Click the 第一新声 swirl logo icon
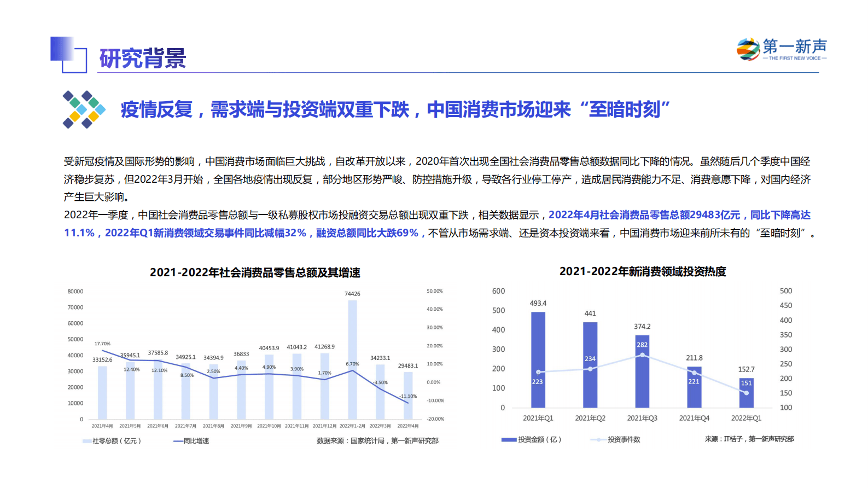Viewport: 868px width, 488px height. coord(748,49)
